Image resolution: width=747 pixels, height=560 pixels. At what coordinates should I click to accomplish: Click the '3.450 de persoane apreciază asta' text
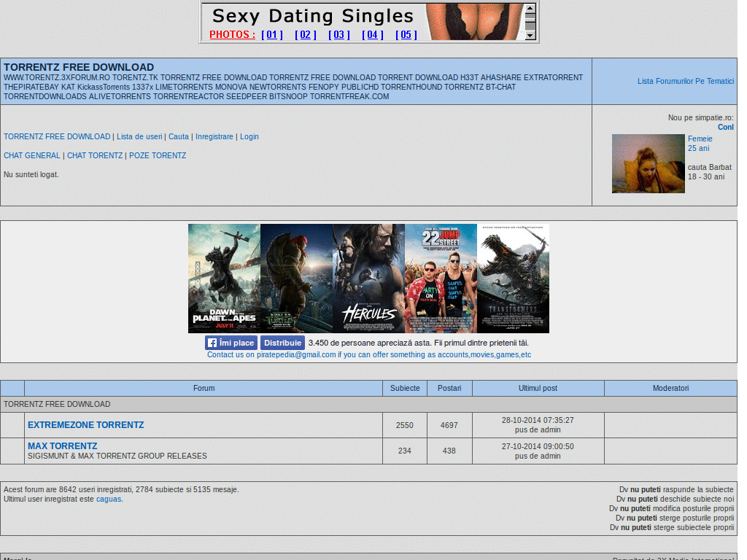[x=370, y=343]
